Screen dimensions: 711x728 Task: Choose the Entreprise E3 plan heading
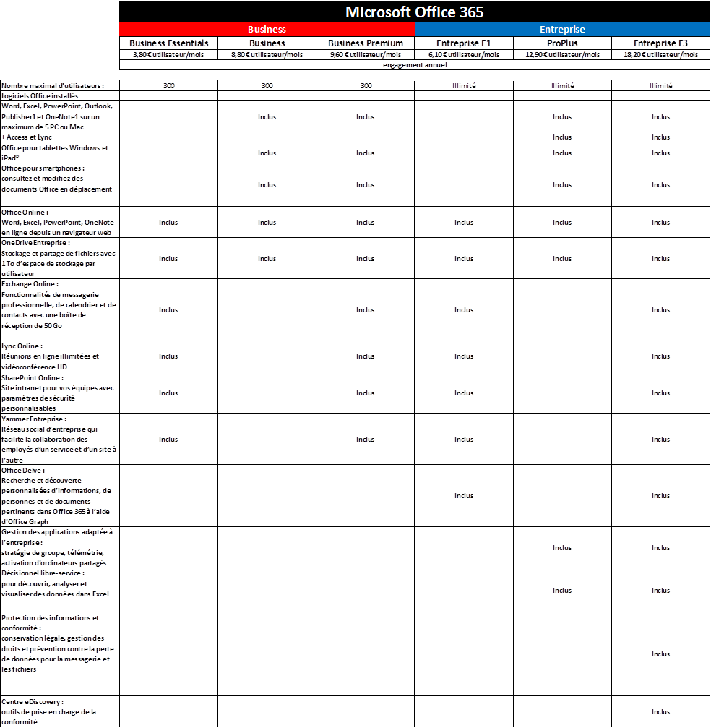coord(660,43)
